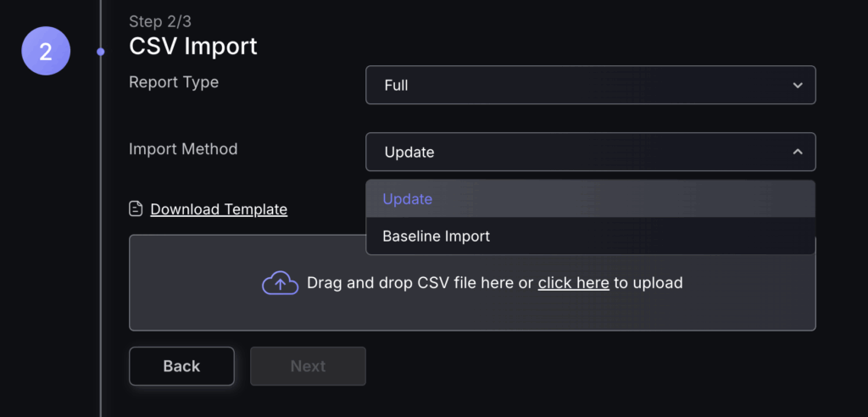Click the Report Type label
The image size is (868, 417).
click(174, 83)
